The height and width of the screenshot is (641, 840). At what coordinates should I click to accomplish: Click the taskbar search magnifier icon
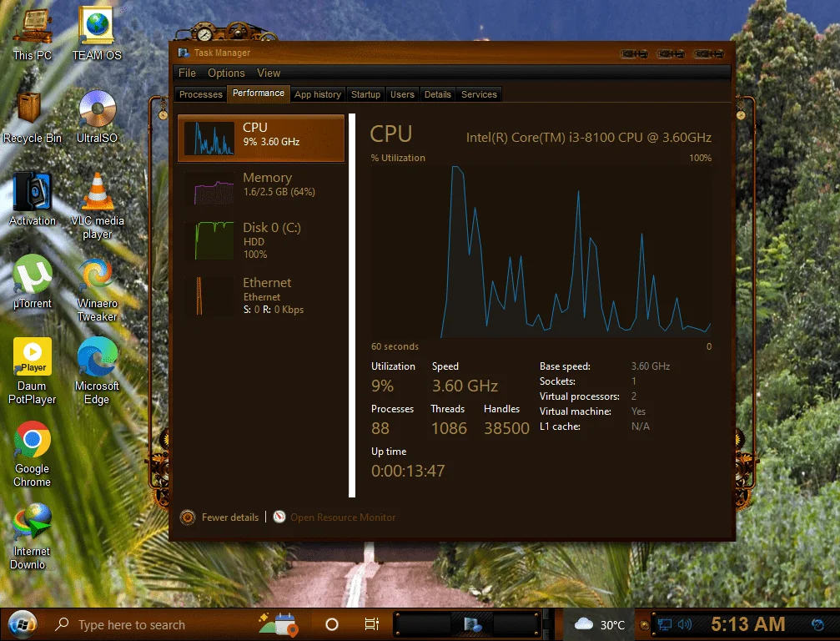62,624
